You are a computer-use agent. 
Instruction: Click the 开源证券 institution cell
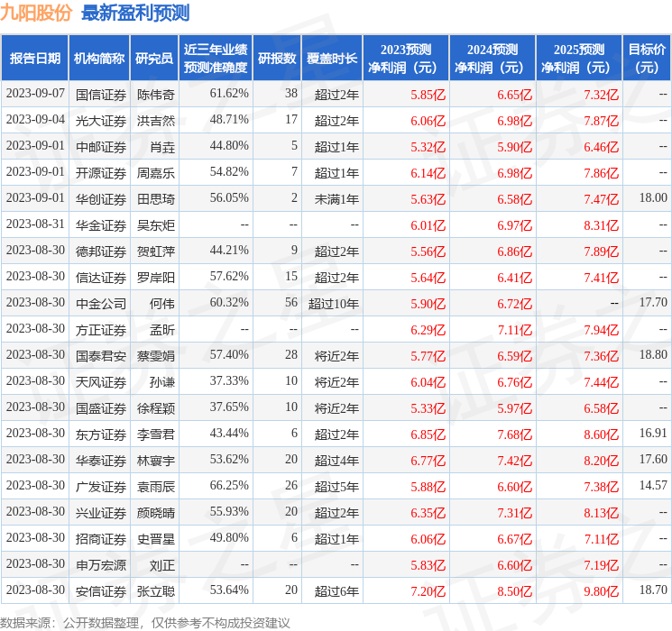click(101, 173)
